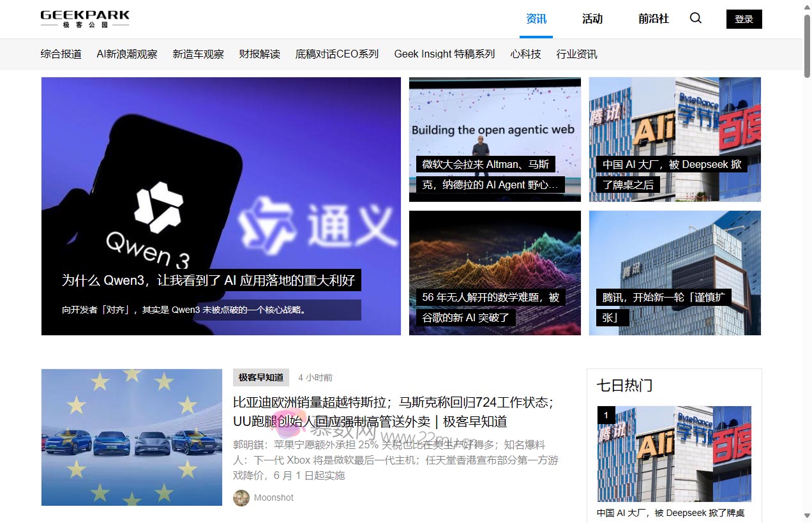Screen dimensions: 812x523
Task: Open the 心科技 section
Action: tap(525, 54)
